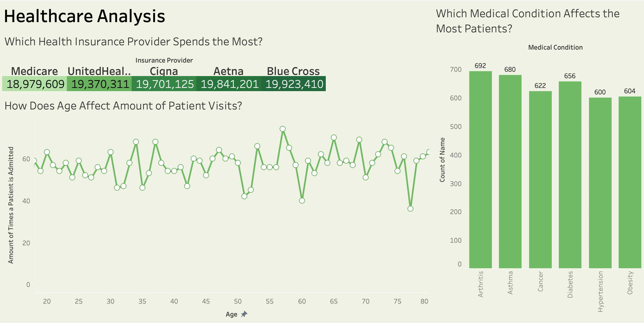Image resolution: width=644 pixels, height=323 pixels.
Task: Click the Cigna value cell 19,701,125
Action: pyautogui.click(x=164, y=84)
